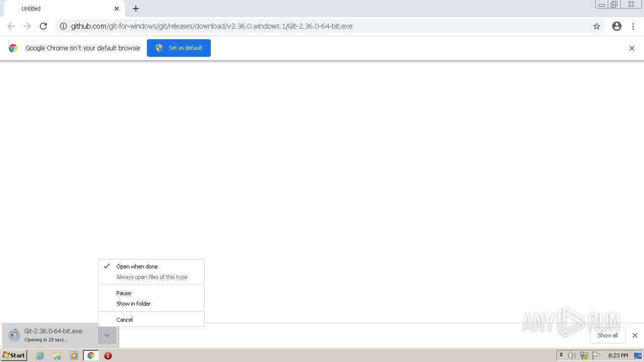Show hidden tray icons arrow
This screenshot has width=644, height=362.
(561, 355)
